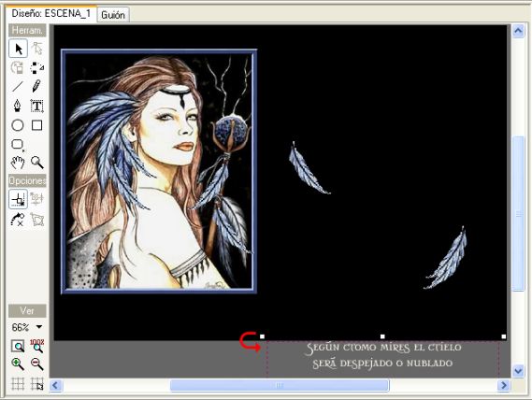
Task: Click the top-center selection handle of text box
Action: pos(382,336)
